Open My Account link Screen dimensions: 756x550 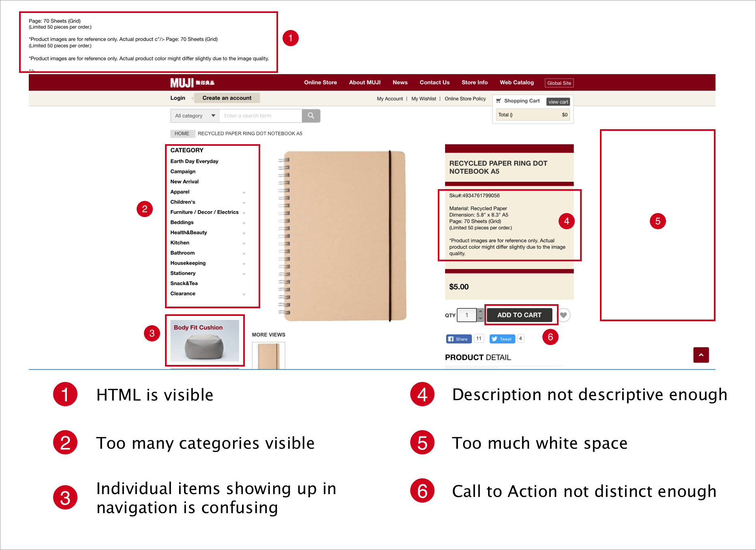pyautogui.click(x=390, y=99)
